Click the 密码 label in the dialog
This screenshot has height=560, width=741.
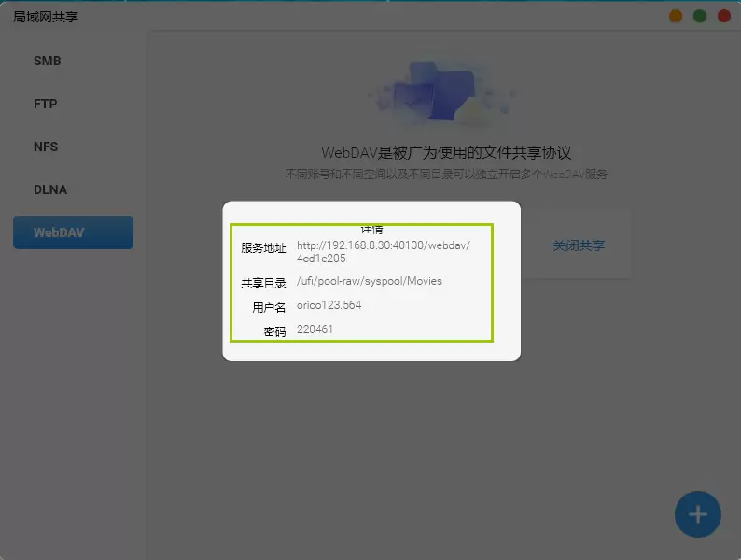[274, 331]
